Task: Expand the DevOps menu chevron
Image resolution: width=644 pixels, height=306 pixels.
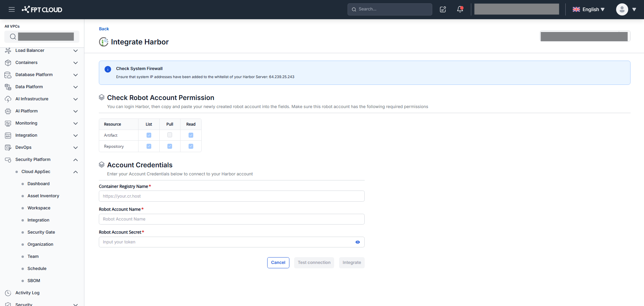Action: pos(76,147)
